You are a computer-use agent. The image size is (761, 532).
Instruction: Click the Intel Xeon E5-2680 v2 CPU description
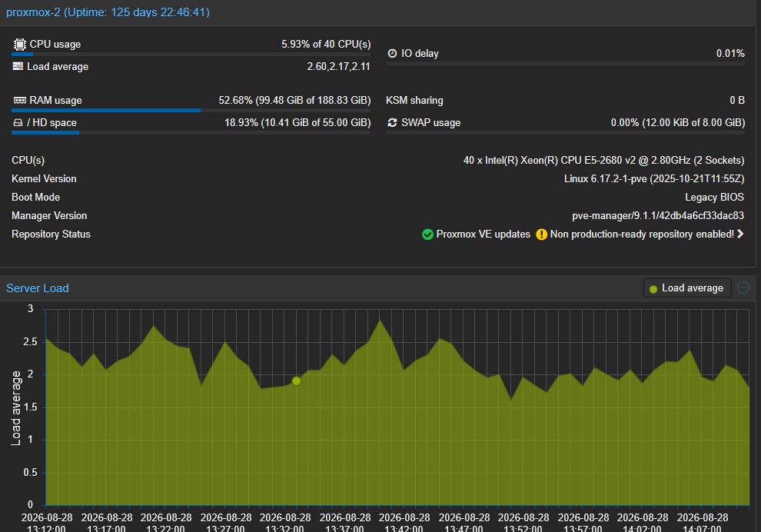coord(603,160)
